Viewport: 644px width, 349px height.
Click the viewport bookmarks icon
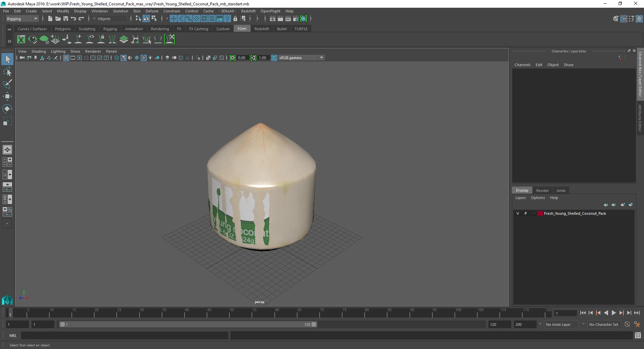[x=36, y=58]
